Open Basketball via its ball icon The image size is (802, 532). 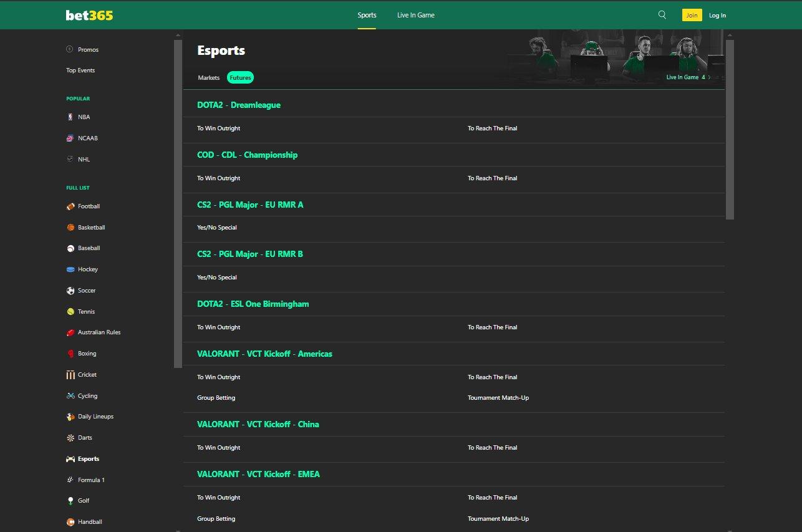tap(70, 228)
